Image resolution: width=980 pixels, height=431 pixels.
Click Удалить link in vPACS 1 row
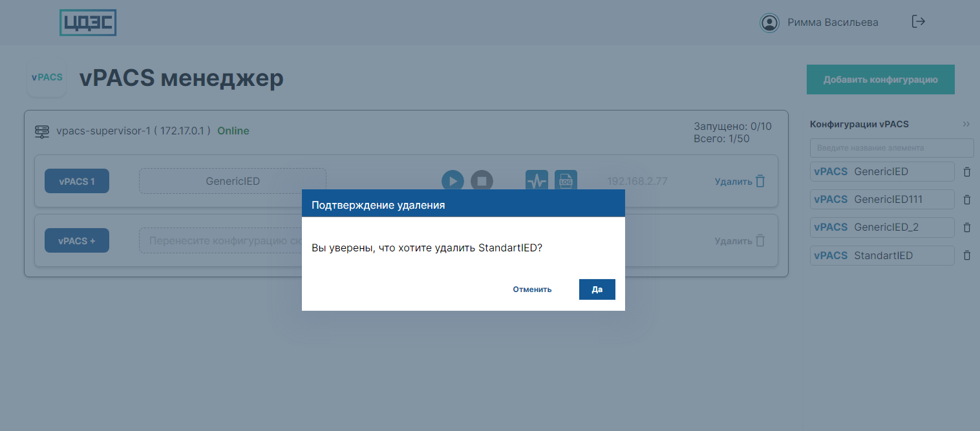(x=740, y=182)
